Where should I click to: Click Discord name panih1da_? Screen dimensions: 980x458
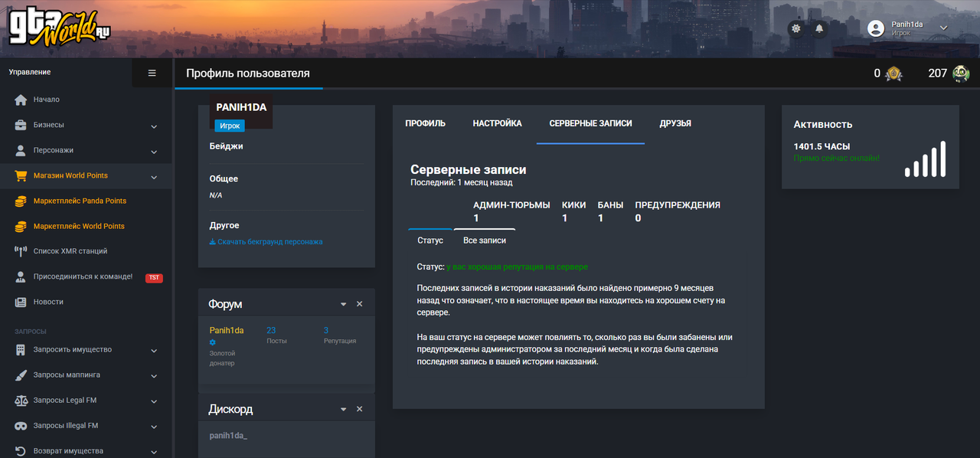click(x=228, y=435)
